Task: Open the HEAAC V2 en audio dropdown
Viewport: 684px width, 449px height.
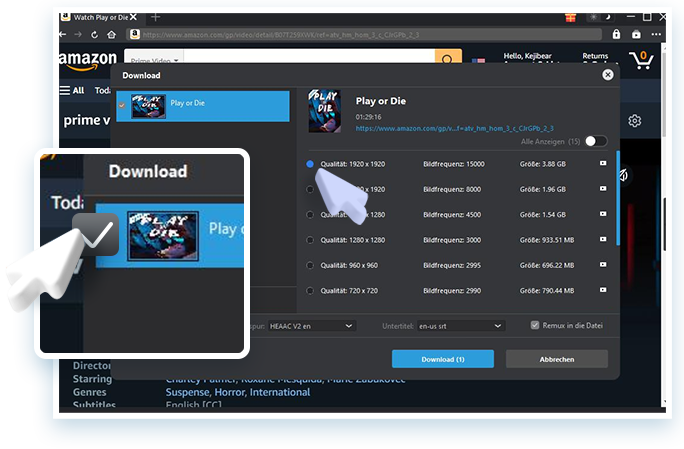Action: click(x=311, y=326)
